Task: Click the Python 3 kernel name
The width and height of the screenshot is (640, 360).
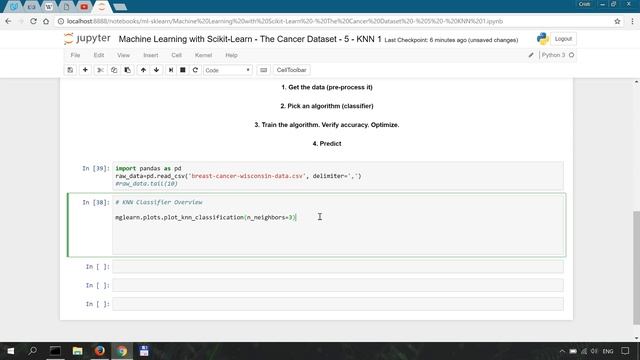Action: coord(553,55)
